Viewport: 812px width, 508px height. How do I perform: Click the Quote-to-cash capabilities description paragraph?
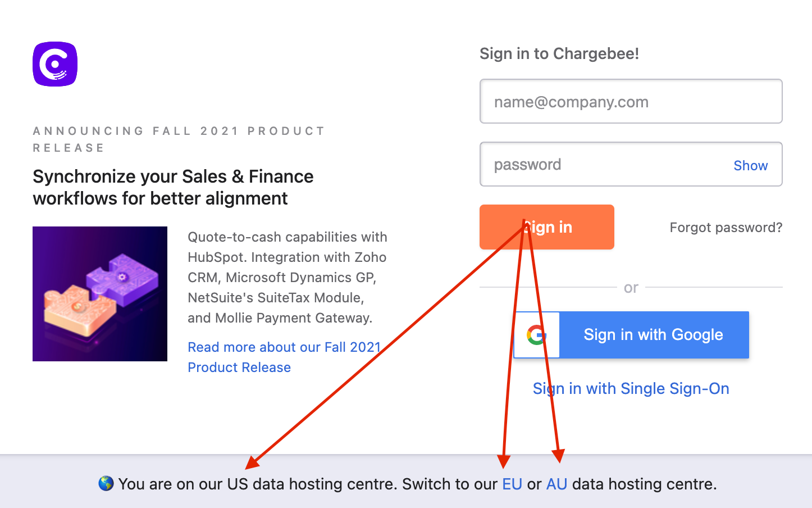coord(287,277)
